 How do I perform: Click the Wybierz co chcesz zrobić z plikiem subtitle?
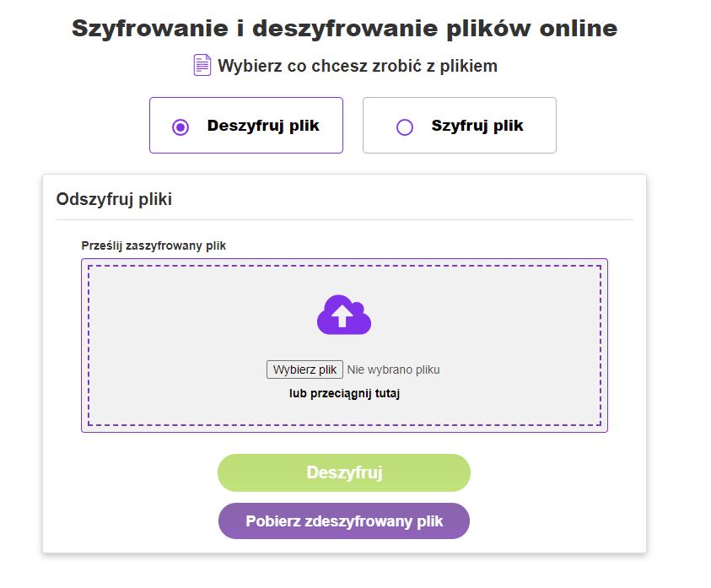358,66
